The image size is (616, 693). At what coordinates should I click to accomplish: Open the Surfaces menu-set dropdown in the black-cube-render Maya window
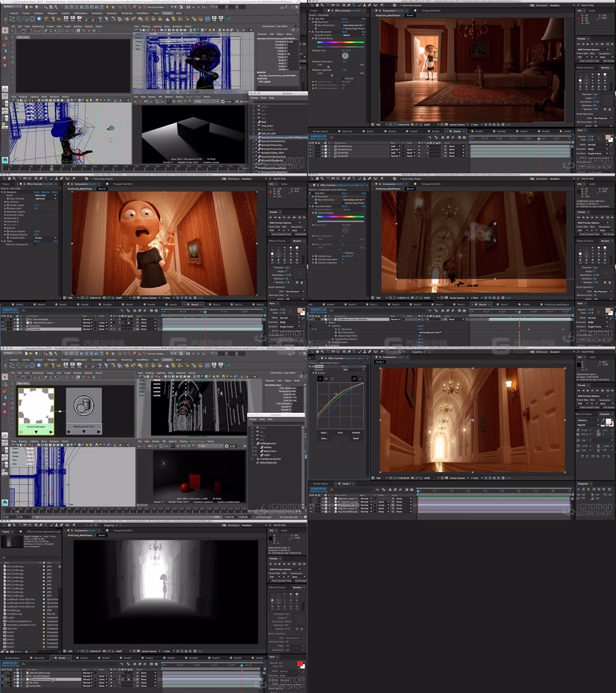pos(12,6)
